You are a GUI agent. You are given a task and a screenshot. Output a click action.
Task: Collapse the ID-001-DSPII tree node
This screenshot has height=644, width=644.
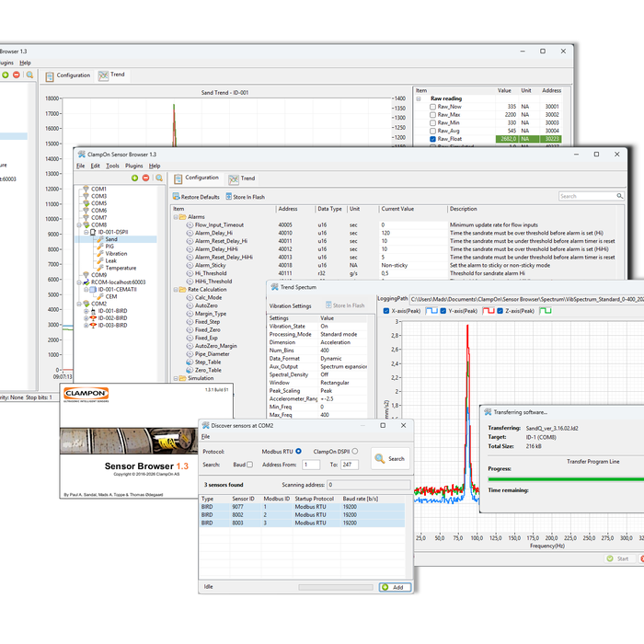(x=86, y=232)
